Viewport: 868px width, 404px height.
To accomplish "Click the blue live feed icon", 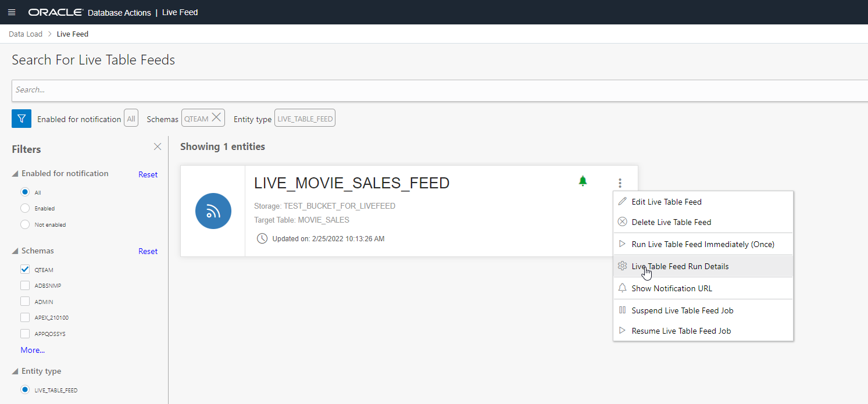I will pos(213,211).
